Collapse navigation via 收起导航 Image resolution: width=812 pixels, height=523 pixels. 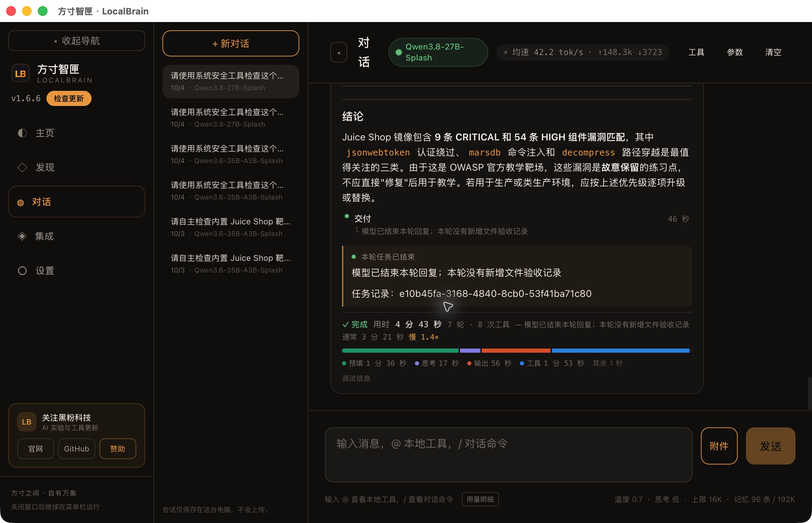coord(77,41)
